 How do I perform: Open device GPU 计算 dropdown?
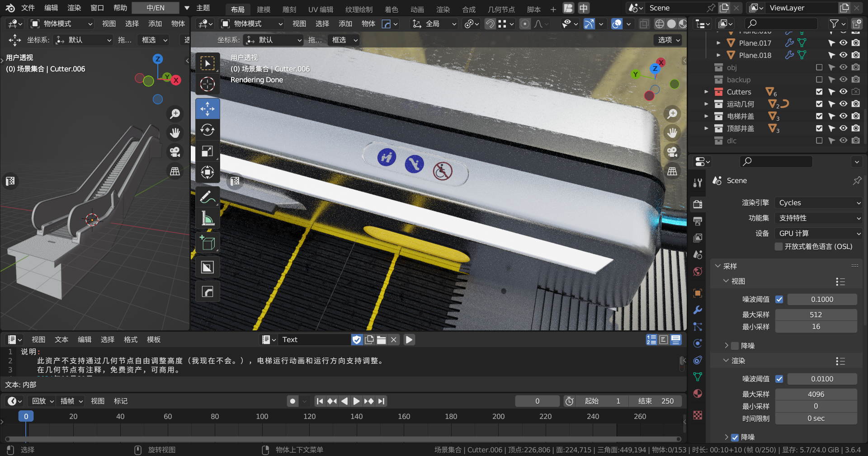pos(819,233)
